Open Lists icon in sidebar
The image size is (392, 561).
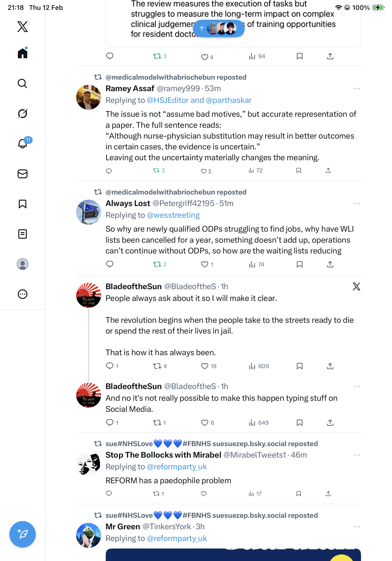pos(23,234)
